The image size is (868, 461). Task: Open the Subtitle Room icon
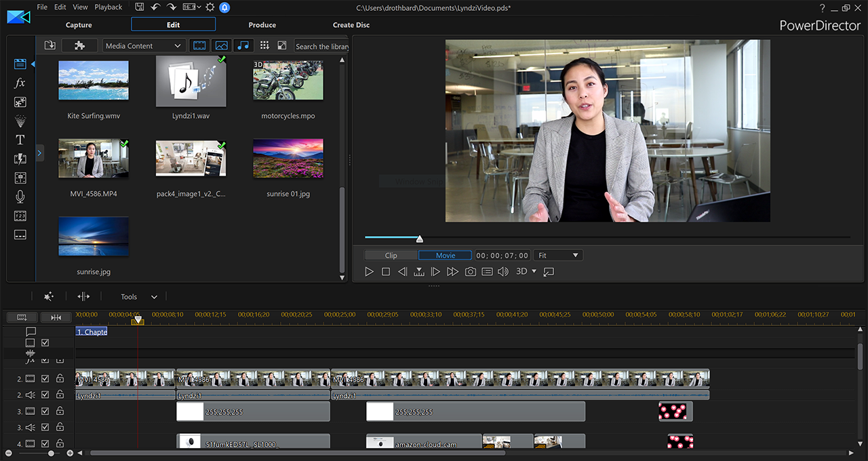[x=20, y=235]
